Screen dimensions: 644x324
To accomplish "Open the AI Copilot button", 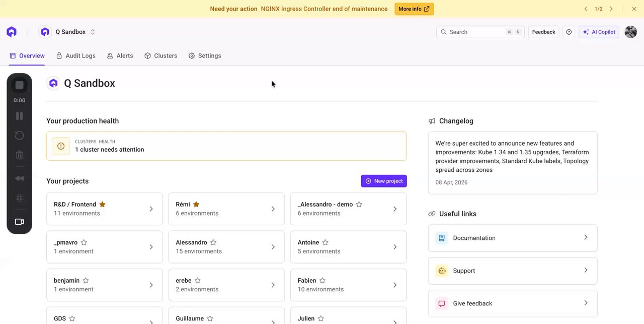I will (599, 32).
